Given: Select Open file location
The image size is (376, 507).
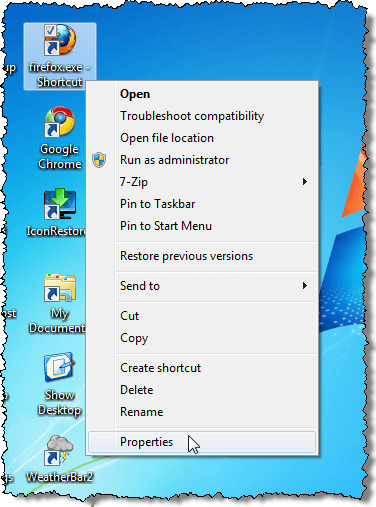Looking at the screenshot, I should point(202,138).
